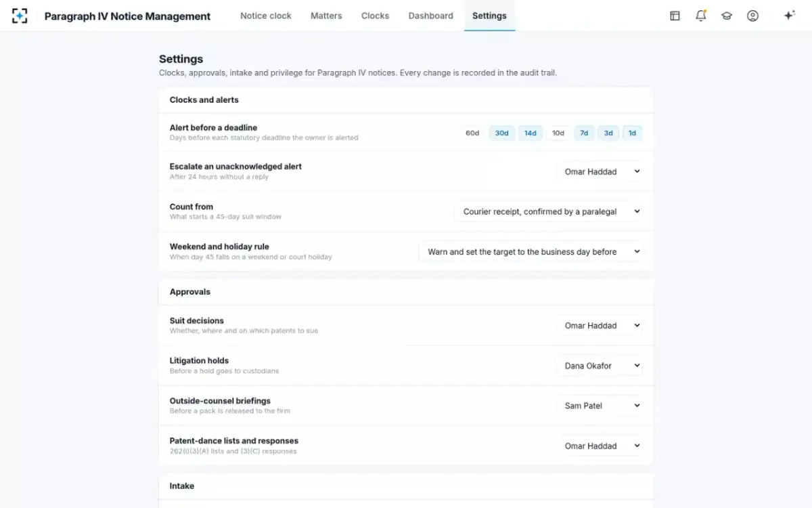Open the Escalate an unacknowledged alert dropdown

click(x=600, y=171)
